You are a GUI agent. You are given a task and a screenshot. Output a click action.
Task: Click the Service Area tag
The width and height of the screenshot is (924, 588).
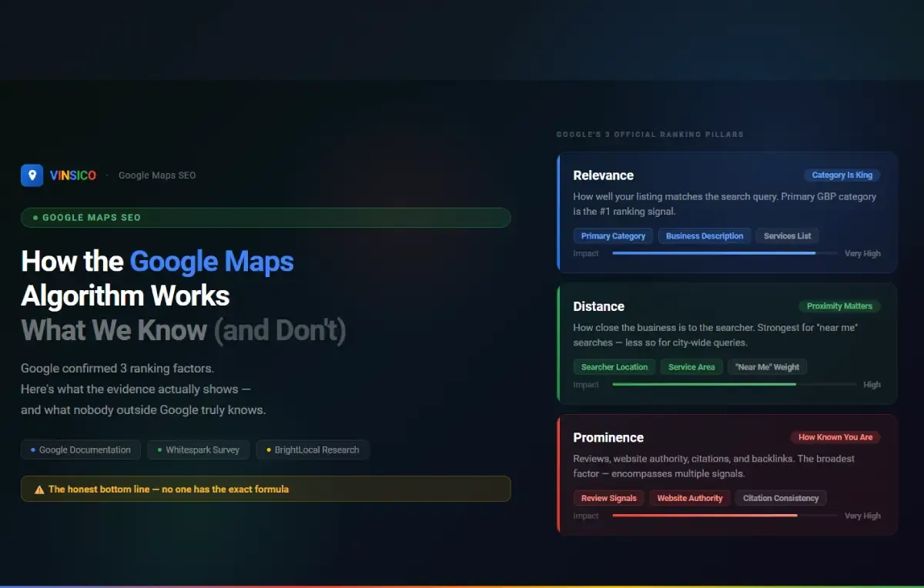click(691, 367)
